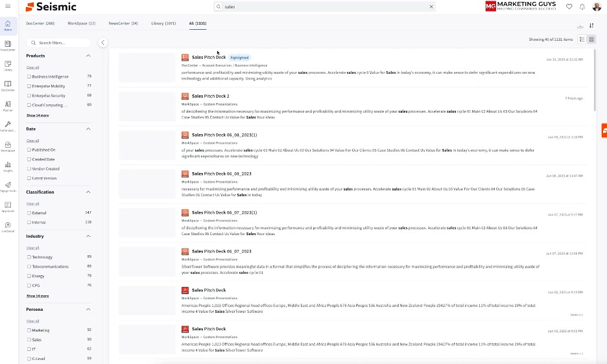Check Internal classification filter
The image size is (607, 364).
[x=29, y=222]
